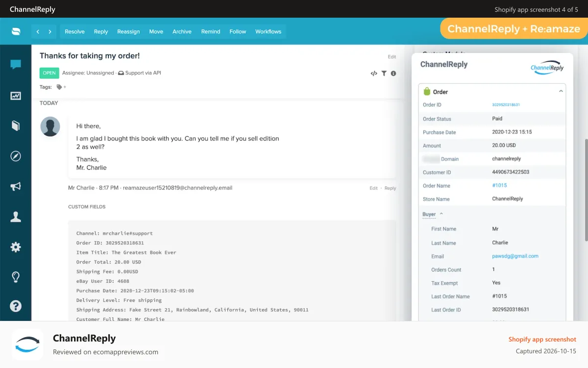The height and width of the screenshot is (368, 588).
Task: Open the settings gear sidebar icon
Action: (x=16, y=247)
